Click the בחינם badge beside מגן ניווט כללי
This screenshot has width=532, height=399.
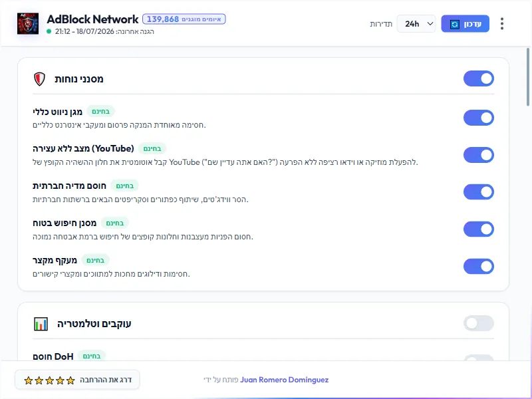pyautogui.click(x=101, y=111)
